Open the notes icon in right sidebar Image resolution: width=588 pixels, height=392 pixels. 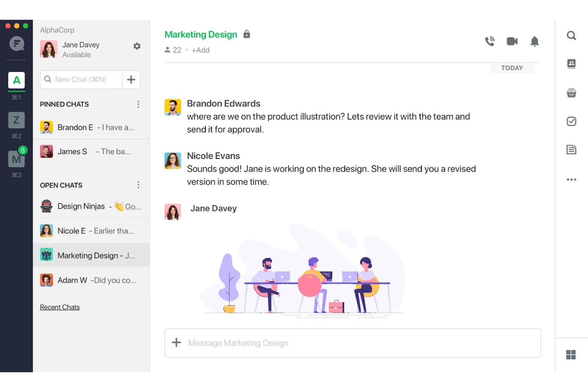pos(571,150)
